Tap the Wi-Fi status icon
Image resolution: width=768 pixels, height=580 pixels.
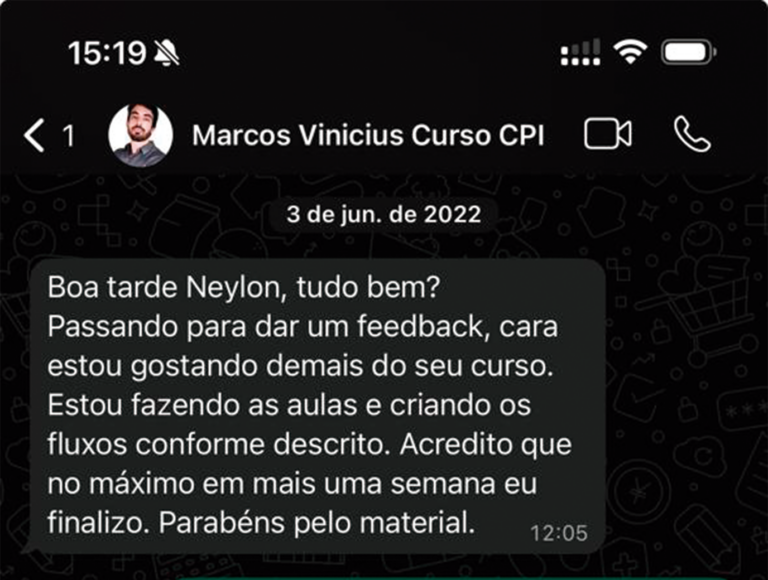pyautogui.click(x=630, y=51)
